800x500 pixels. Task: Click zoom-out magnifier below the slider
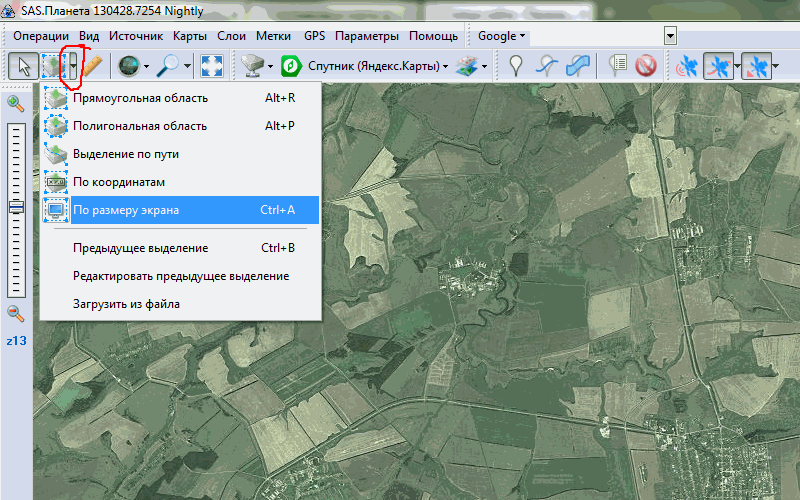[15, 313]
